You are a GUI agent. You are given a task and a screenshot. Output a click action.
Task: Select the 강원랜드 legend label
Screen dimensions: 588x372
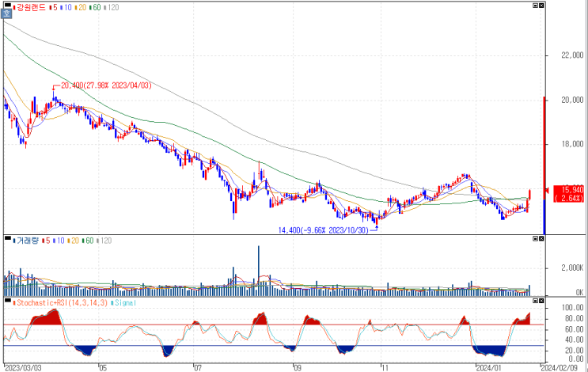(31, 7)
